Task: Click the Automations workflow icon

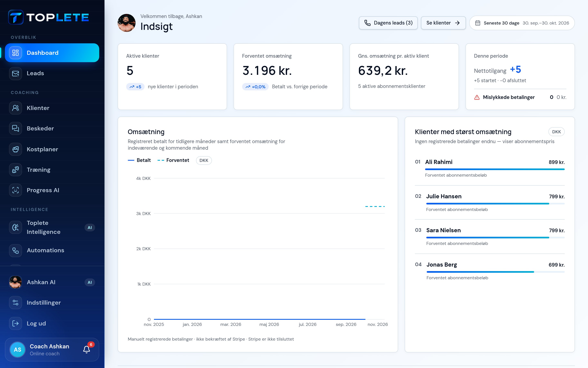Action: pos(16,250)
